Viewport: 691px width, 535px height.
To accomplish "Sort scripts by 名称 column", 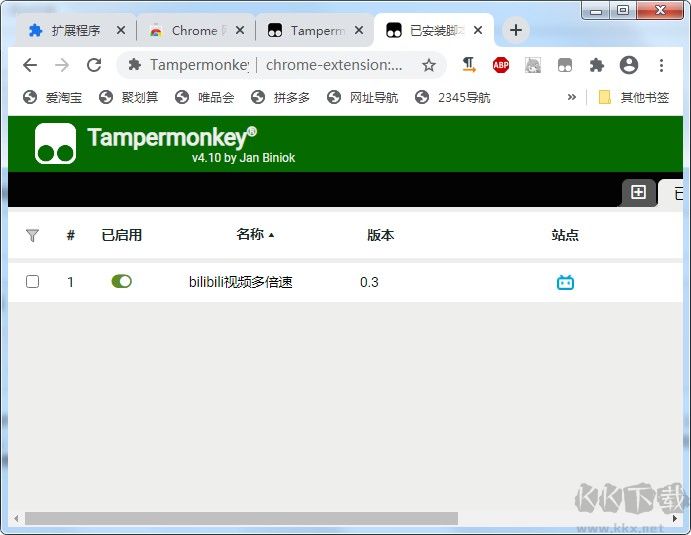I will coord(255,234).
